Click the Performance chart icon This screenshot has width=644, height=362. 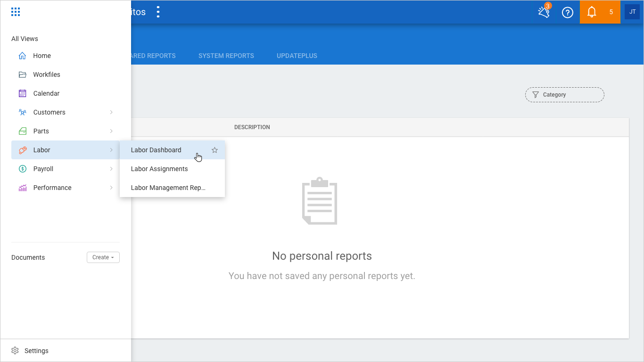[22, 188]
